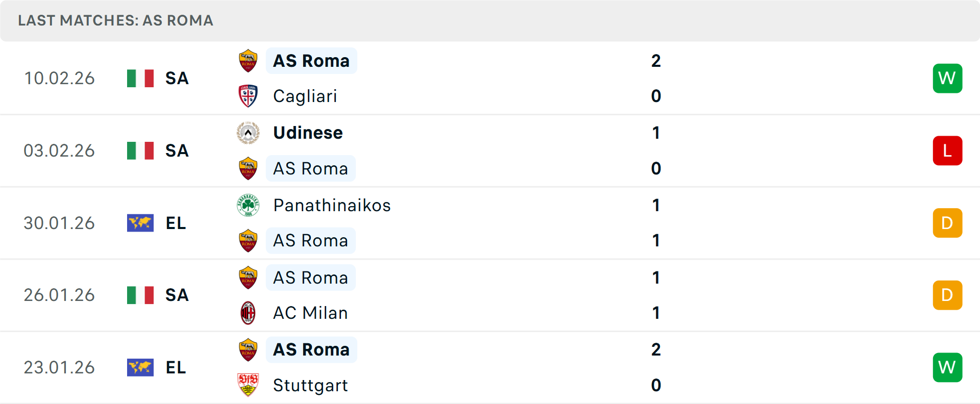Select the AC Milan club badge

(x=248, y=313)
